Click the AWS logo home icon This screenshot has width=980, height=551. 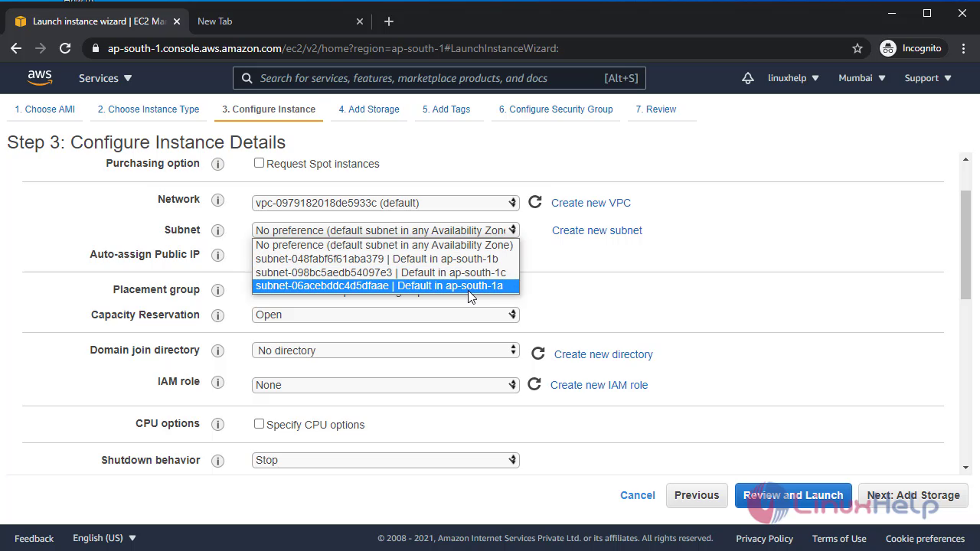pyautogui.click(x=40, y=78)
